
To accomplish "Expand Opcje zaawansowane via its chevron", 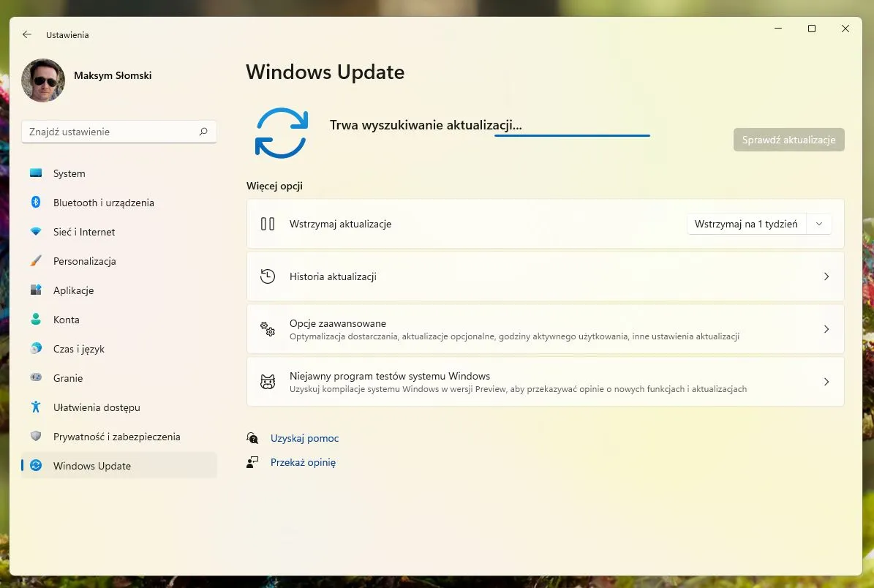I will (826, 329).
